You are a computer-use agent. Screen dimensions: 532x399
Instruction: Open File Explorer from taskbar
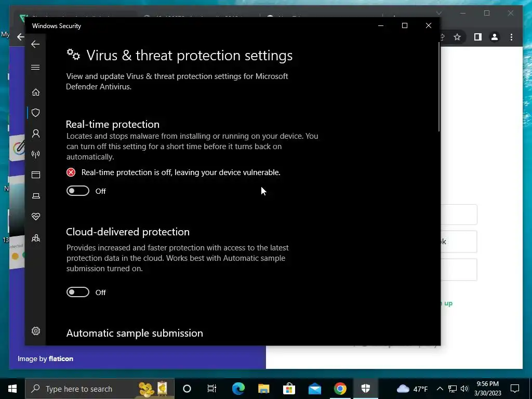(263, 389)
